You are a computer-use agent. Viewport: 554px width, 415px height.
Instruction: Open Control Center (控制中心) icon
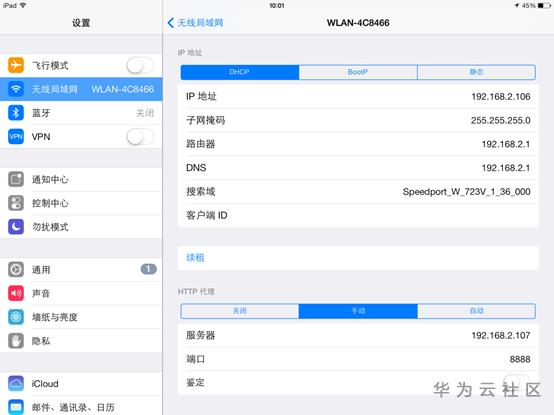(16, 203)
